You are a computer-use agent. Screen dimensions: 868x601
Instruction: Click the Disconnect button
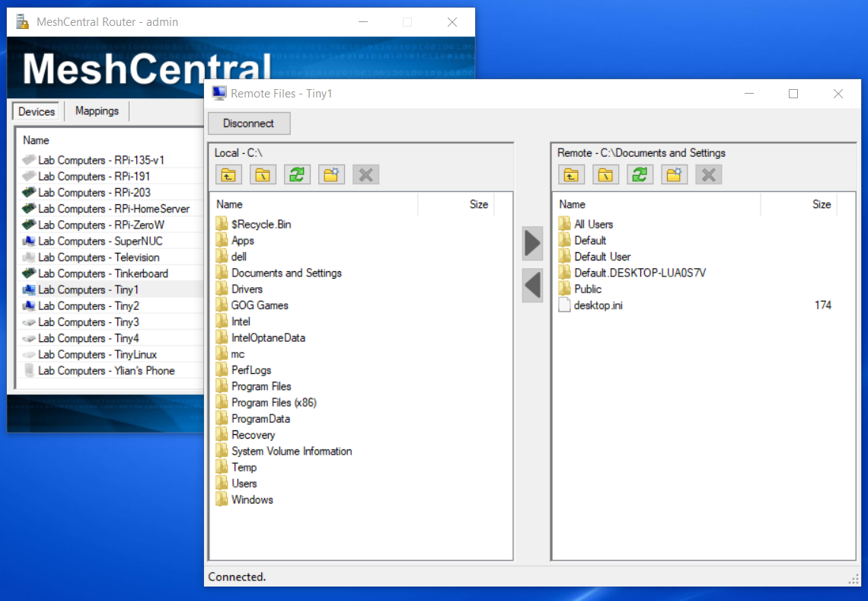click(x=248, y=123)
